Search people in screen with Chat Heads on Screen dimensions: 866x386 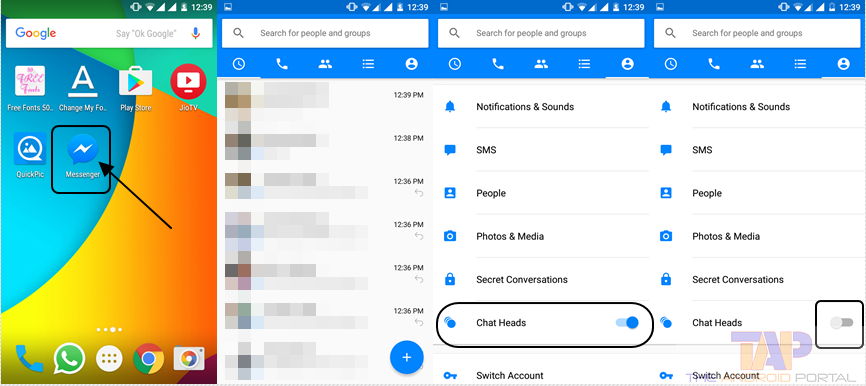click(541, 33)
